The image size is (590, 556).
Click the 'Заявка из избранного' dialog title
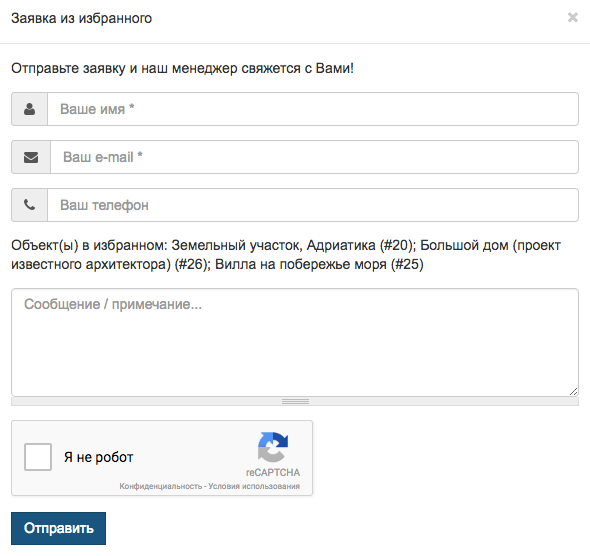82,18
